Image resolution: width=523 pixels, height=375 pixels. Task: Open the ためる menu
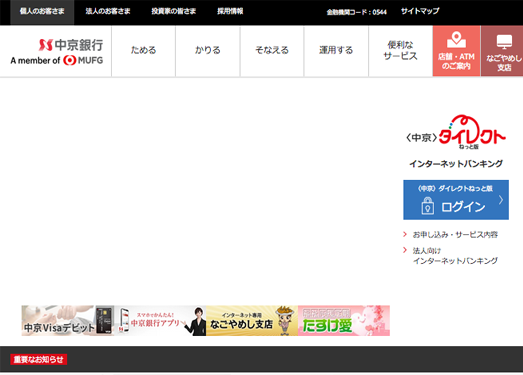click(x=143, y=51)
